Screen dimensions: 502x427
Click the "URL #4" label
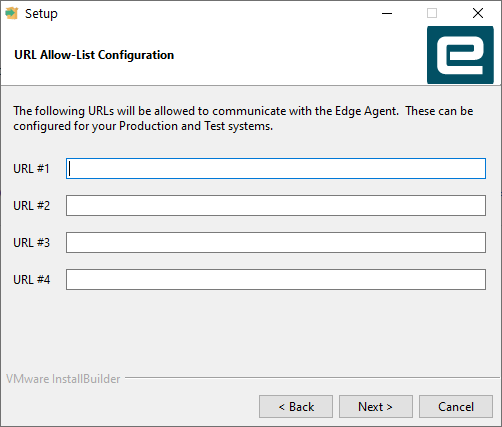[x=32, y=280]
